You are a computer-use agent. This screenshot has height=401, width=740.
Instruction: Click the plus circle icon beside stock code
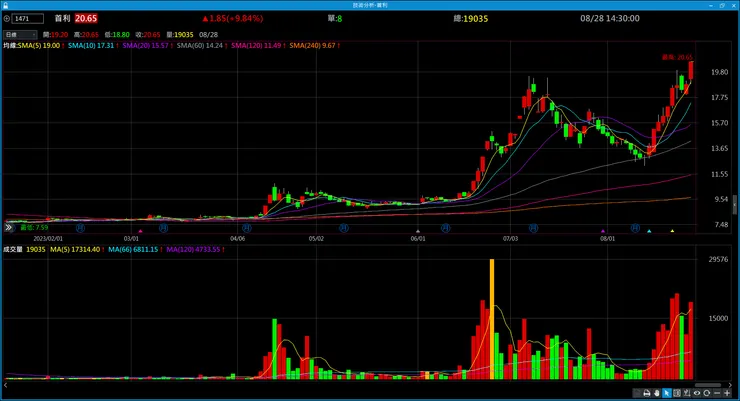tap(7, 19)
